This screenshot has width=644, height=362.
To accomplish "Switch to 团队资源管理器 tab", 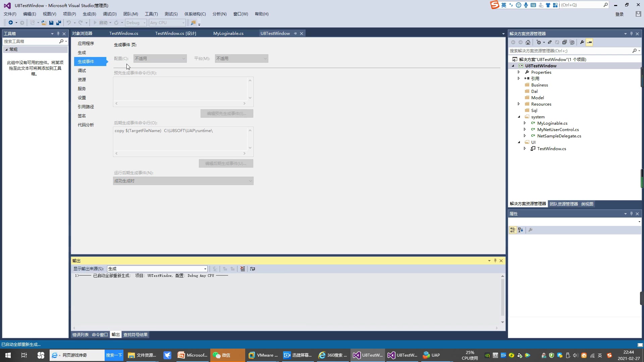I will point(564,204).
